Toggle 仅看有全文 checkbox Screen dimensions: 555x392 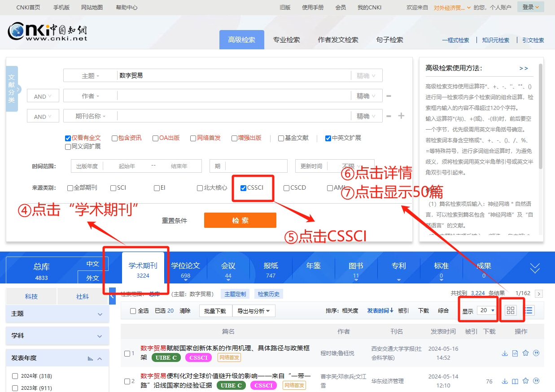coord(68,138)
